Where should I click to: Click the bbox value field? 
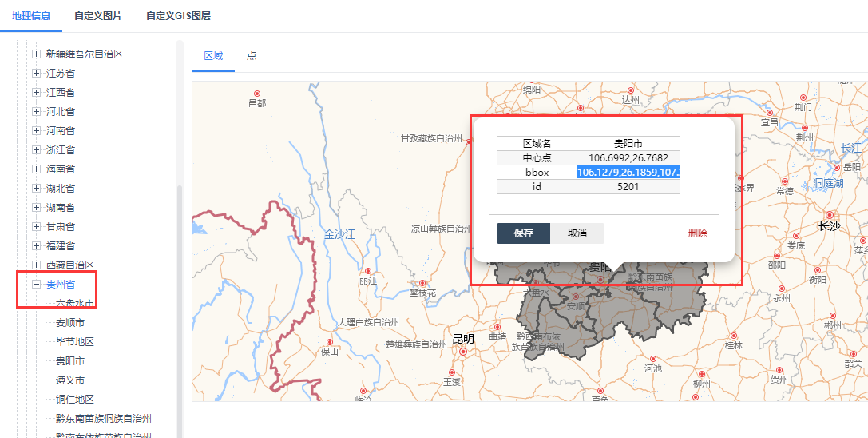(628, 173)
